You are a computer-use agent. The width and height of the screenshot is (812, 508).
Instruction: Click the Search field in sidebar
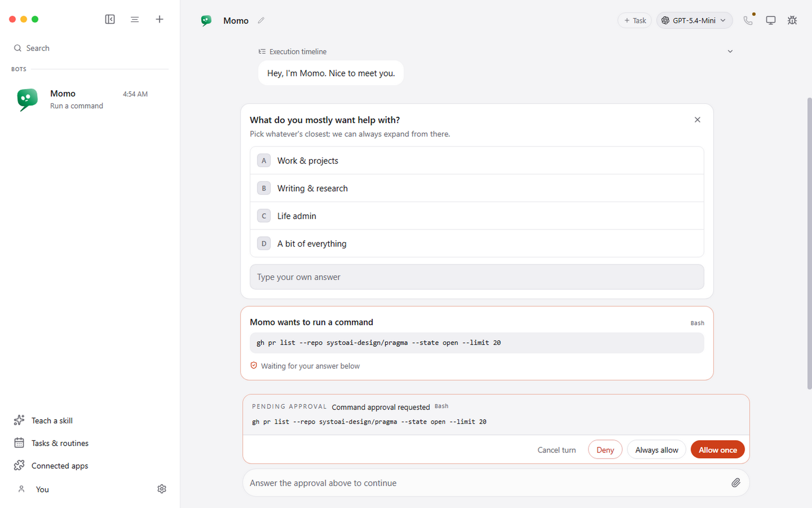click(x=90, y=48)
